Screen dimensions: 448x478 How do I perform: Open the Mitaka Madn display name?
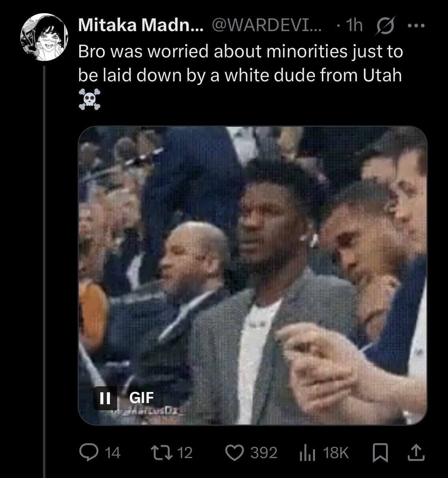(141, 25)
